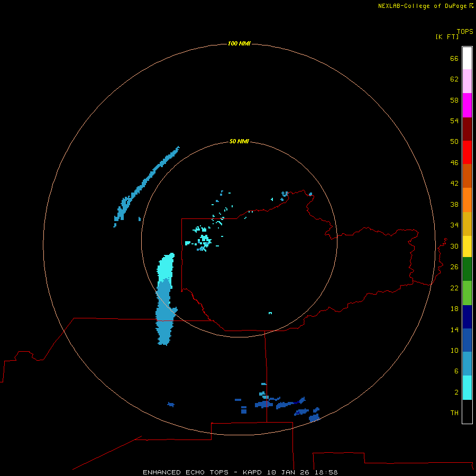Click the 50 NMI range ring label

[239, 141]
